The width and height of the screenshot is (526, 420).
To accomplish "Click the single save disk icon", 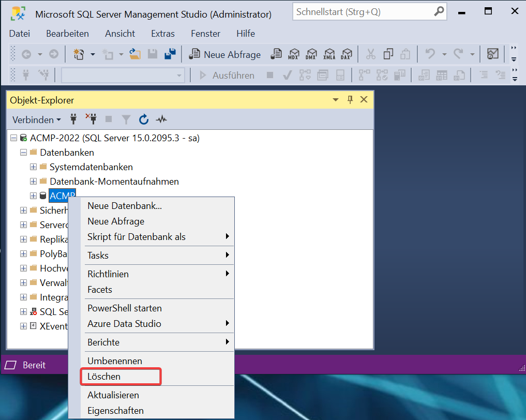I will tap(153, 54).
